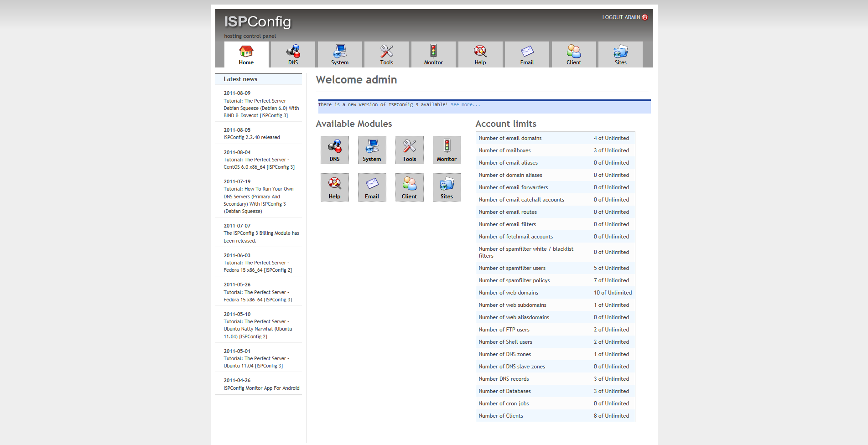
Task: Click '5 of Unlimited' spamfilter users value
Action: coord(611,268)
